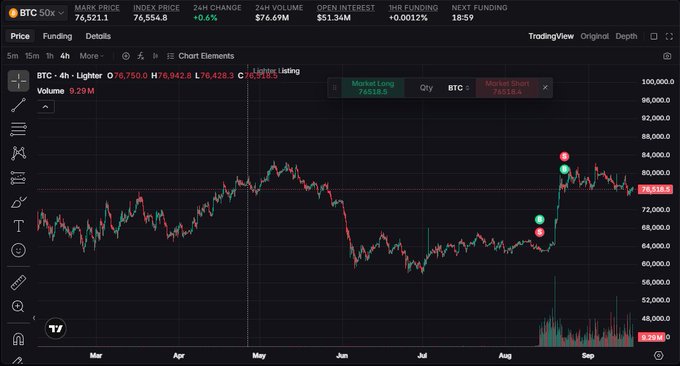Click the 24H Volume value $76.69M
Viewport: 680px width, 366px height.
point(272,18)
